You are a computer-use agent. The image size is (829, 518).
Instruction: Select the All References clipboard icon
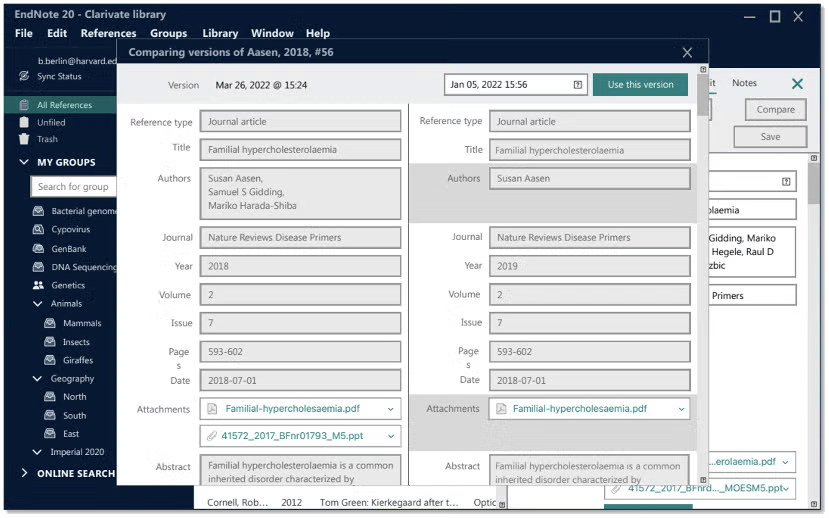(24, 105)
